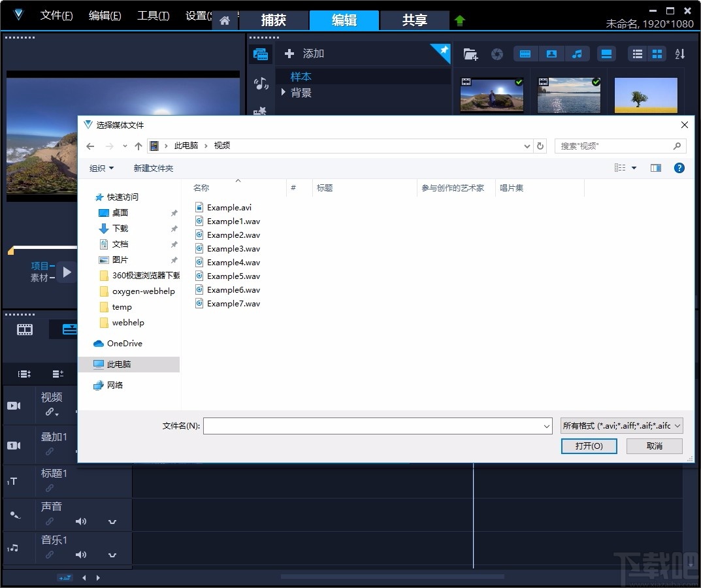701x588 pixels.
Task: Click the import media files folder icon
Action: [470, 54]
